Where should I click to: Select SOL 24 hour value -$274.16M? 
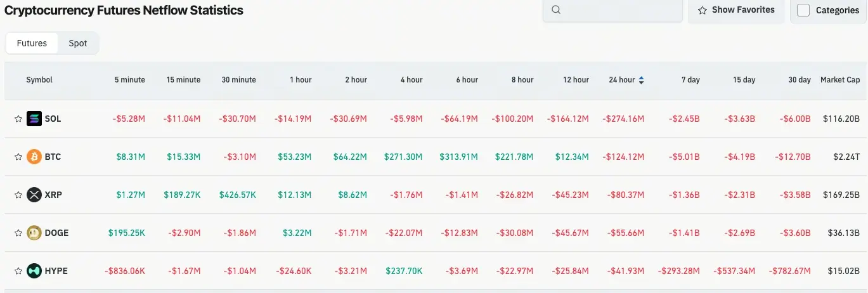(x=623, y=119)
